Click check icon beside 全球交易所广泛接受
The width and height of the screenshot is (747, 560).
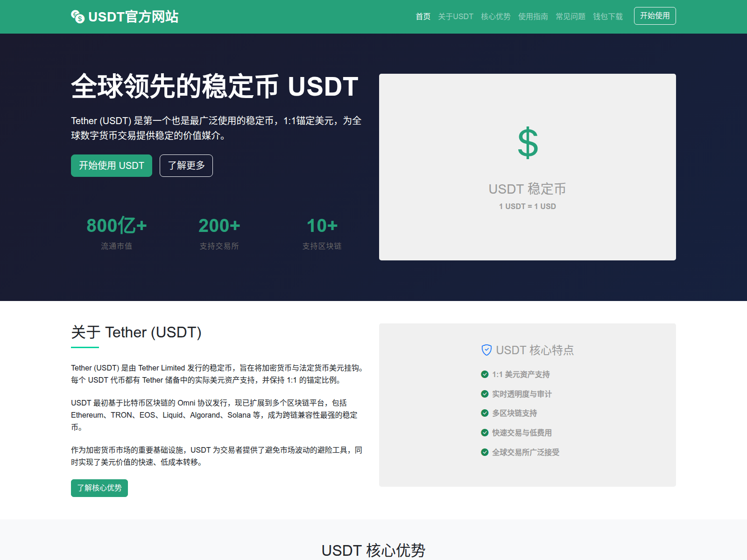tap(485, 452)
